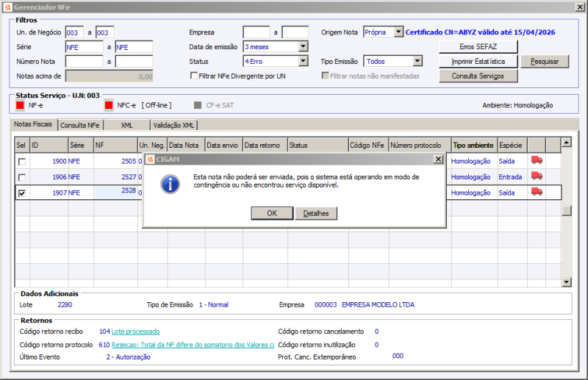
Task: Click the grid scrollbar down arrow
Action: [566, 282]
